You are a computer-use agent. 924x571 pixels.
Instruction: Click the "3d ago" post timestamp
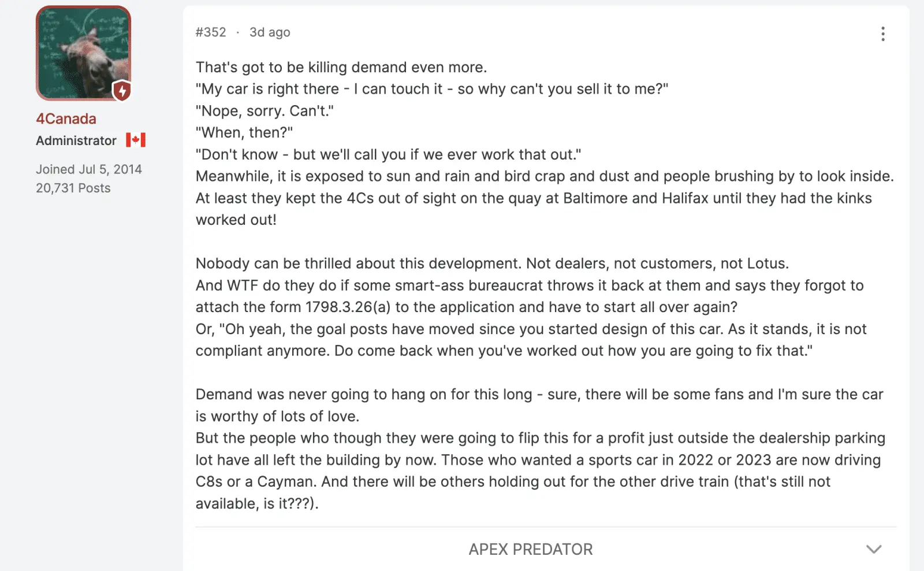(x=270, y=32)
